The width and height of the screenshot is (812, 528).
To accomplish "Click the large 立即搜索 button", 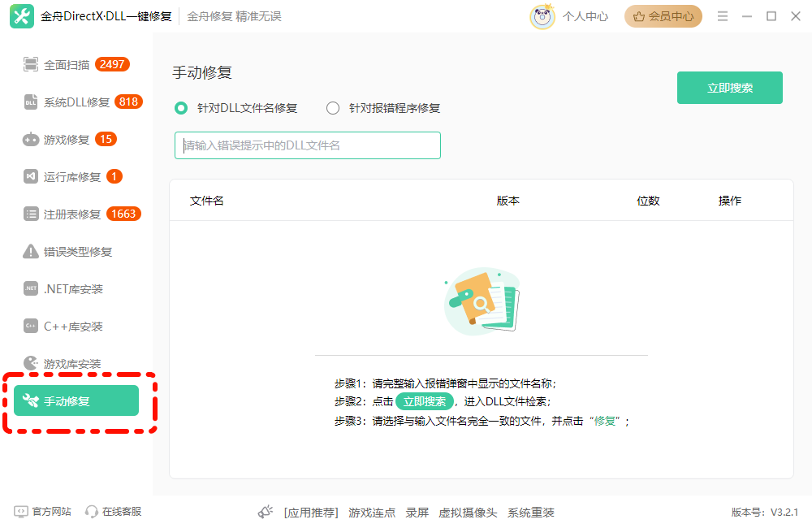I will 730,88.
